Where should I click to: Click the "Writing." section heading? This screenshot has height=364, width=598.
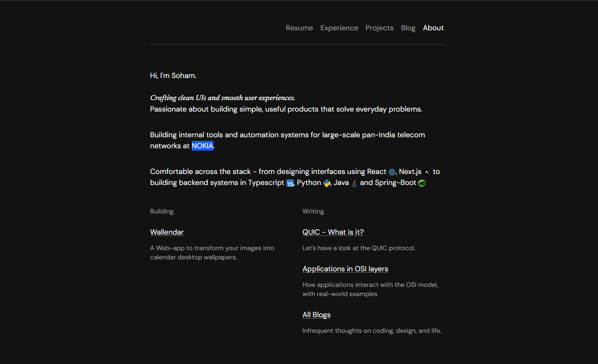[x=313, y=212]
